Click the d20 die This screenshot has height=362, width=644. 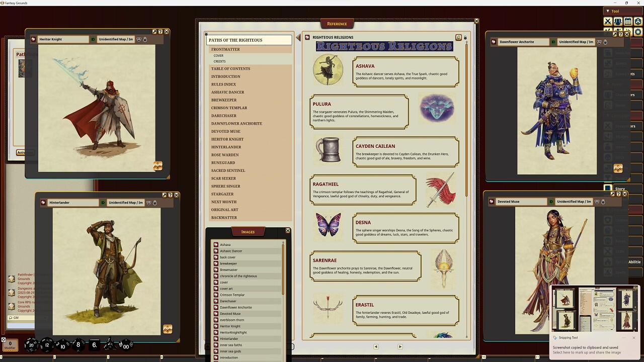click(32, 345)
